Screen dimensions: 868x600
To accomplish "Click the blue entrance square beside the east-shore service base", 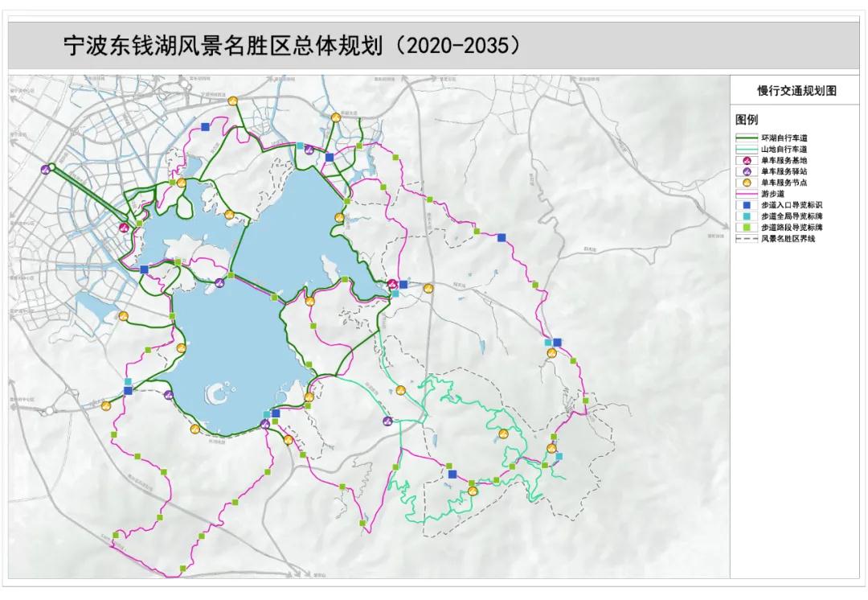I will (x=403, y=285).
